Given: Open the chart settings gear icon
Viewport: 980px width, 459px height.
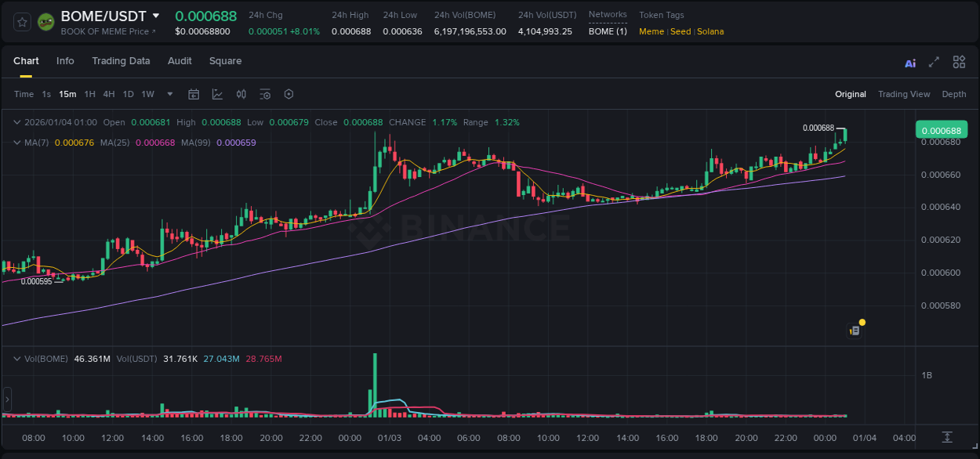Looking at the screenshot, I should click(289, 94).
